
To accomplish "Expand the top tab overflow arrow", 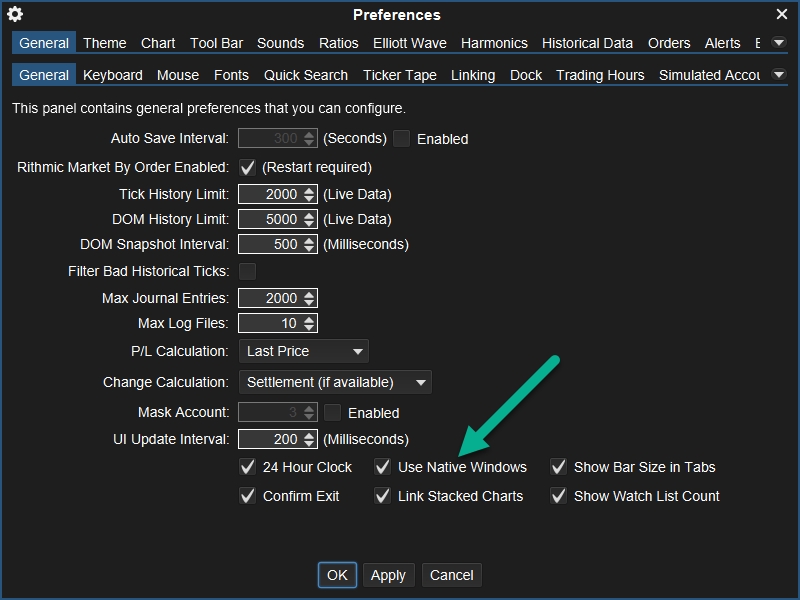I will coord(778,43).
